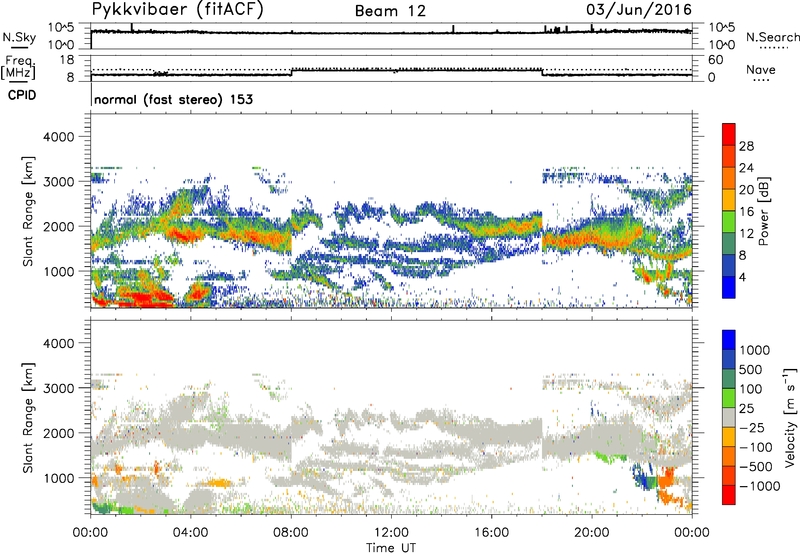Click the Nave legend label
This screenshot has width=800, height=554.
[x=761, y=69]
